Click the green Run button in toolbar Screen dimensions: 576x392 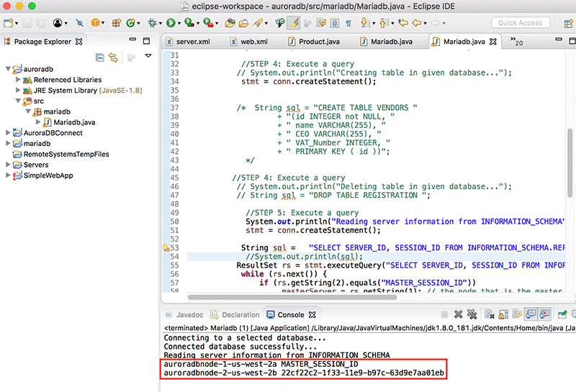coord(172,23)
